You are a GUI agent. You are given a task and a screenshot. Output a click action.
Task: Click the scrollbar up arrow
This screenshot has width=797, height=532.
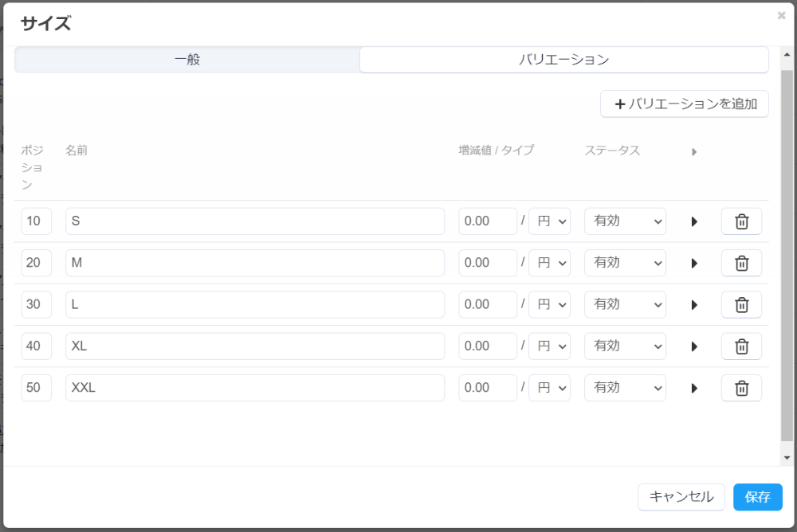click(787, 54)
